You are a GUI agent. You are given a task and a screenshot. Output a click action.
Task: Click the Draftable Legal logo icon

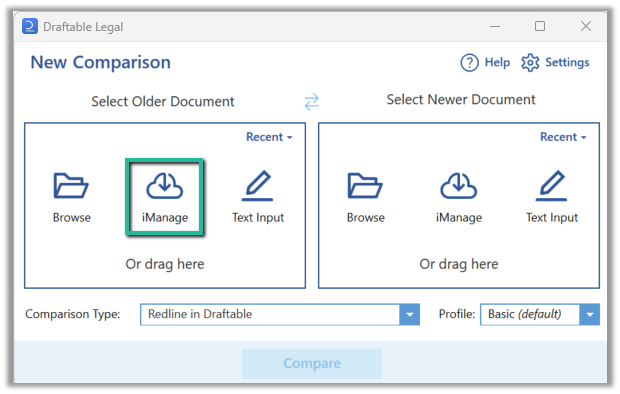click(30, 26)
